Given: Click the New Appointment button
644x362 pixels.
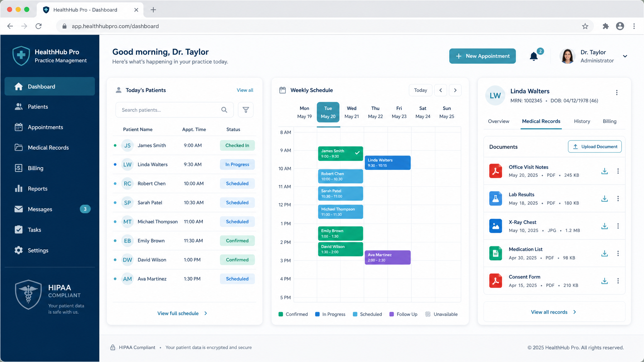Looking at the screenshot, I should click(482, 56).
